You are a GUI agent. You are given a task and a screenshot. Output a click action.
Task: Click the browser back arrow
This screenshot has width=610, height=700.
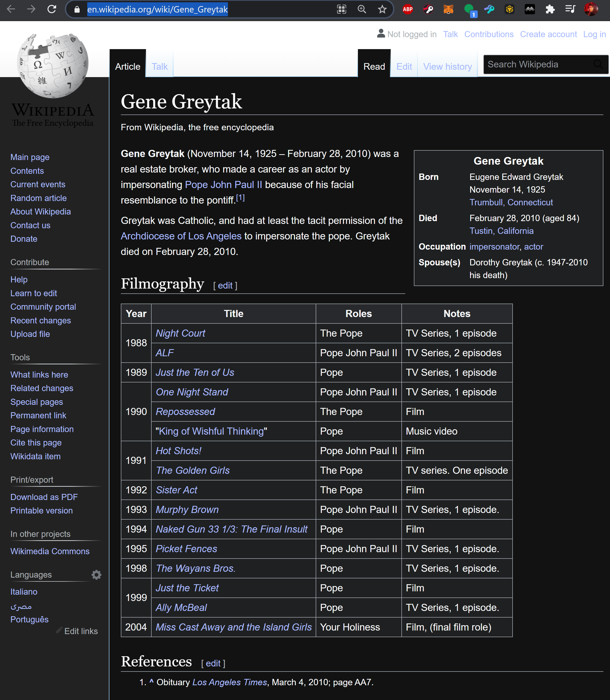click(11, 9)
